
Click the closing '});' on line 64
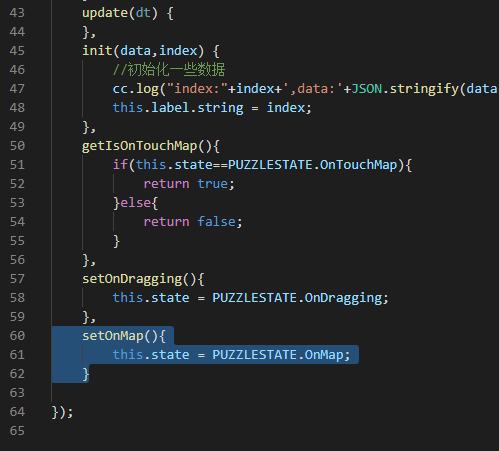click(62, 412)
